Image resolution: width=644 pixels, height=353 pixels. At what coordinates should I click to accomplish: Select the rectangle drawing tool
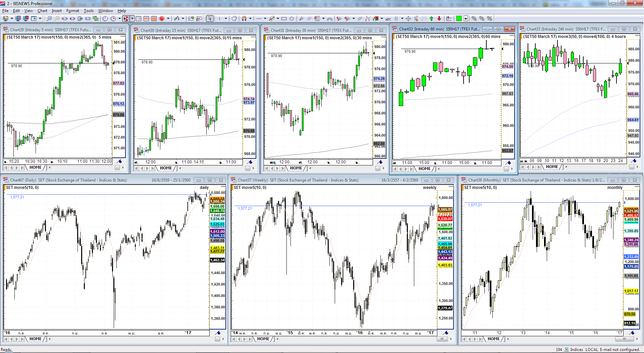284,18
